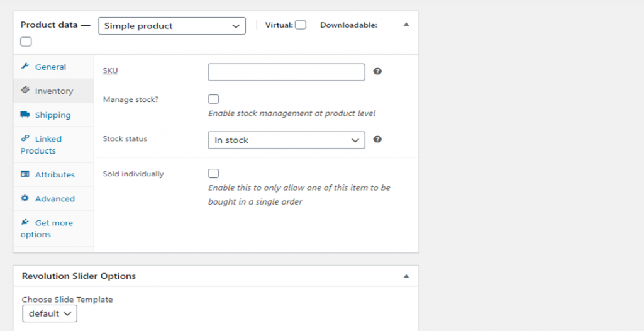Enable the Virtual product checkbox
Screen dimensions: 644x331
coord(301,25)
